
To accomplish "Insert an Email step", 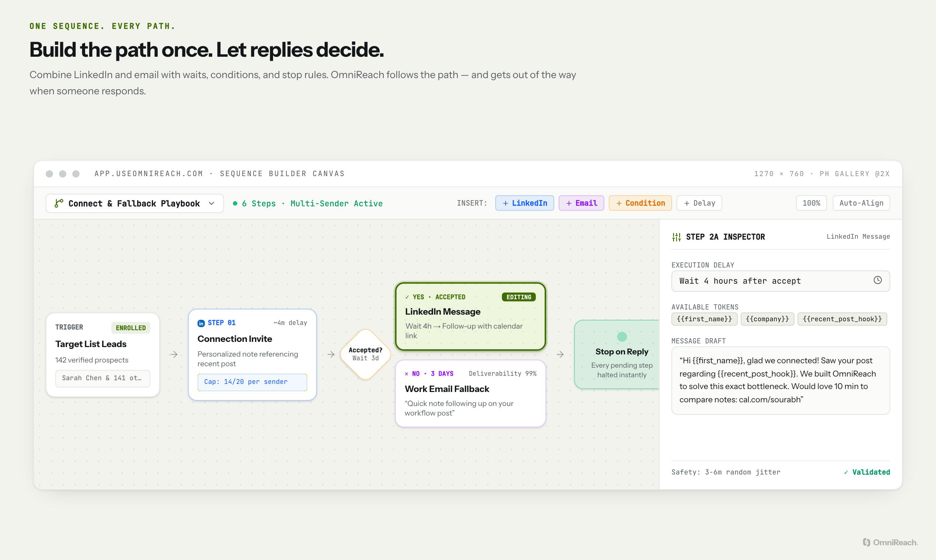I will pyautogui.click(x=581, y=203).
